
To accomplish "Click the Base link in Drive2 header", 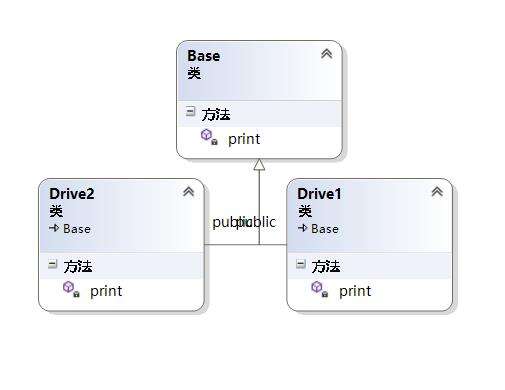I will point(77,229).
